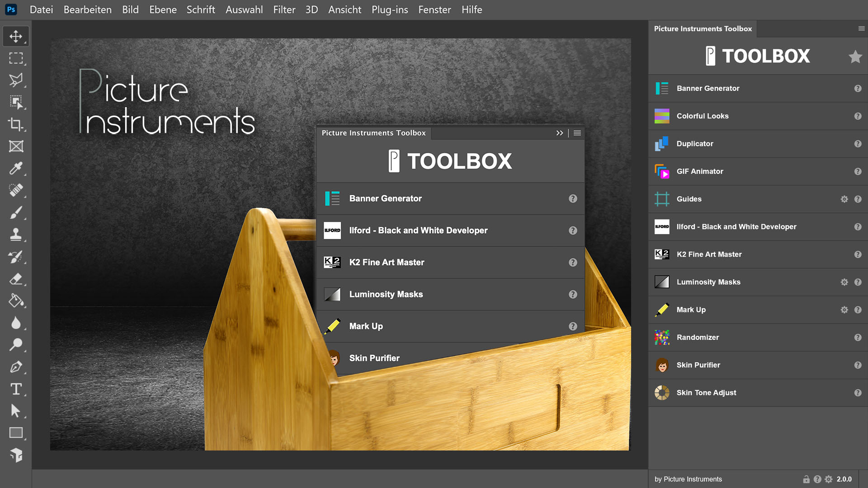The height and width of the screenshot is (488, 868).
Task: Open Luminosity Masks settings gear
Action: pos(844,282)
